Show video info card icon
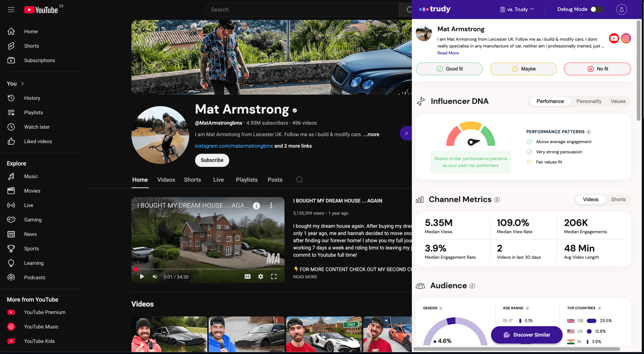 [256, 206]
